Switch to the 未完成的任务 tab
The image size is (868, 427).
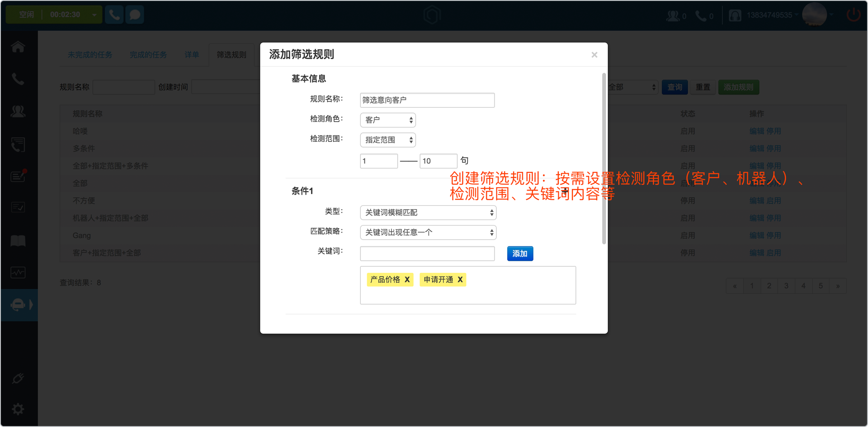[x=90, y=55]
